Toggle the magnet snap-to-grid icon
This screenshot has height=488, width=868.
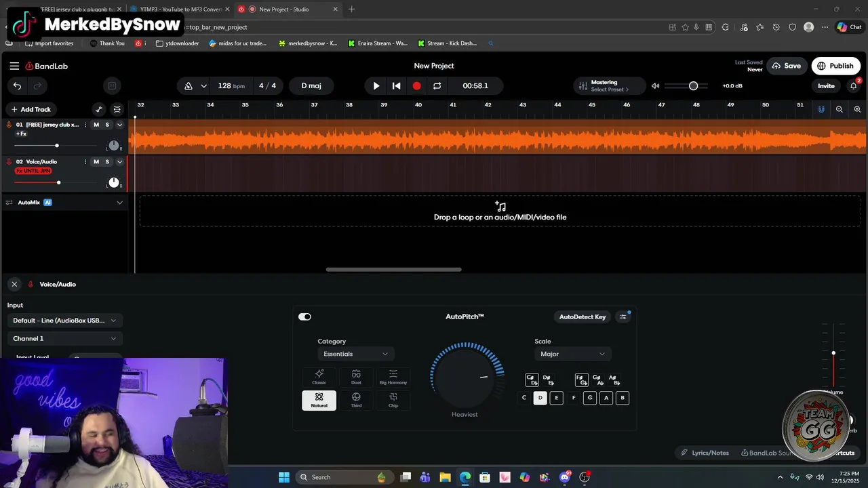coord(821,109)
